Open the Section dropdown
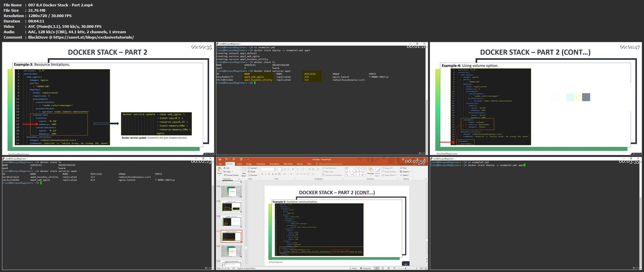 click(x=253, y=175)
